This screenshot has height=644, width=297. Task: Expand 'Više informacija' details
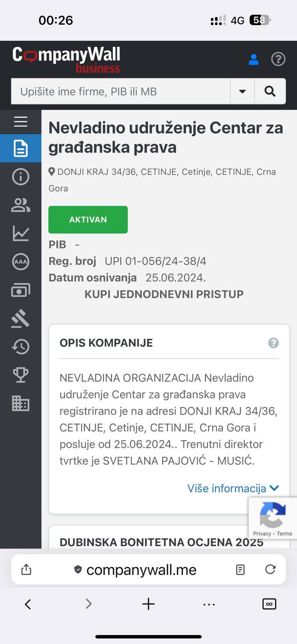(233, 488)
